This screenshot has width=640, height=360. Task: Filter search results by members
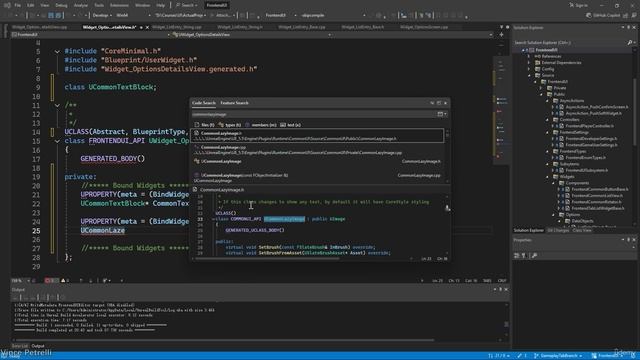[x=260, y=125]
